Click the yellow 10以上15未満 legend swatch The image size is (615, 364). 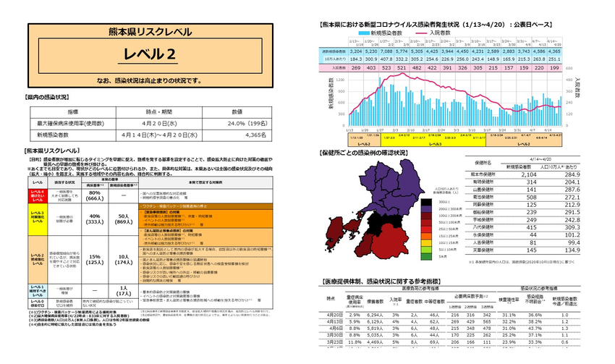click(x=426, y=243)
